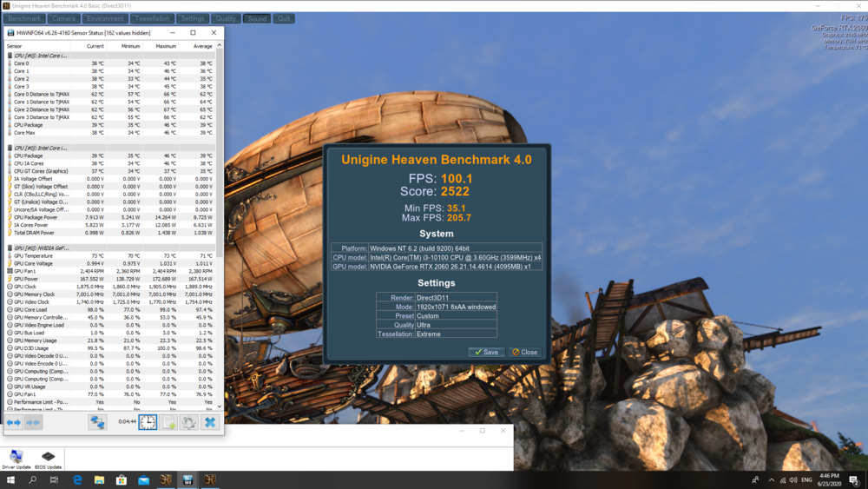
Task: Toggle the Sound button in Heaven
Action: (x=257, y=18)
